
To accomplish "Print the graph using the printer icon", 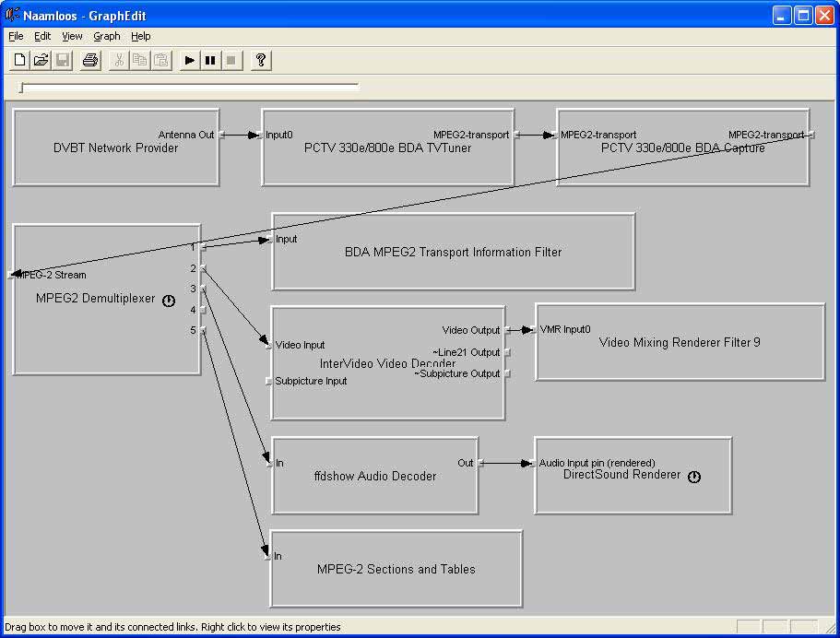I will tap(90, 60).
